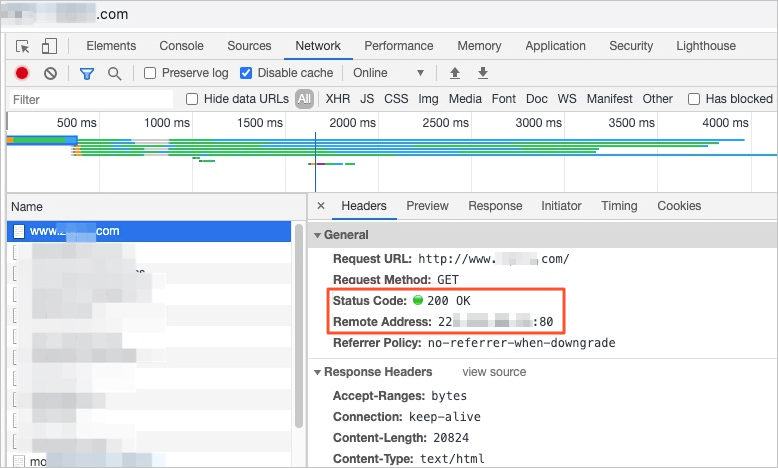Open the Sources tab
This screenshot has height=468, width=778.
pos(249,46)
